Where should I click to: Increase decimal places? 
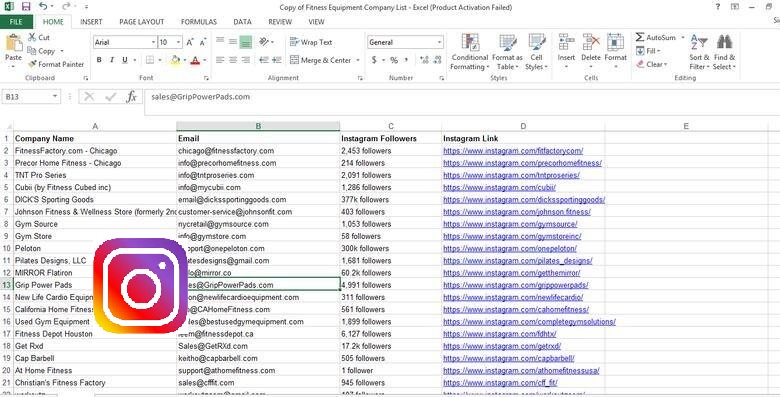click(x=424, y=60)
